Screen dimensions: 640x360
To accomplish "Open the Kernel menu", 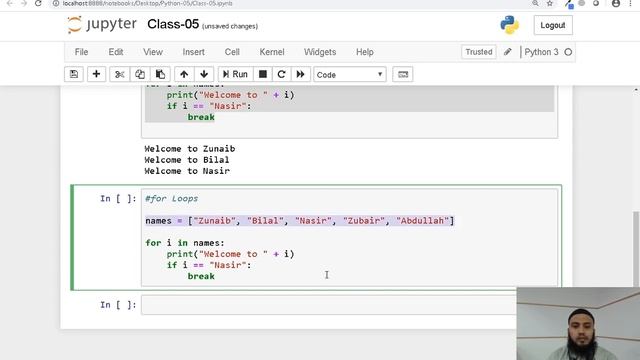I will [x=272, y=52].
